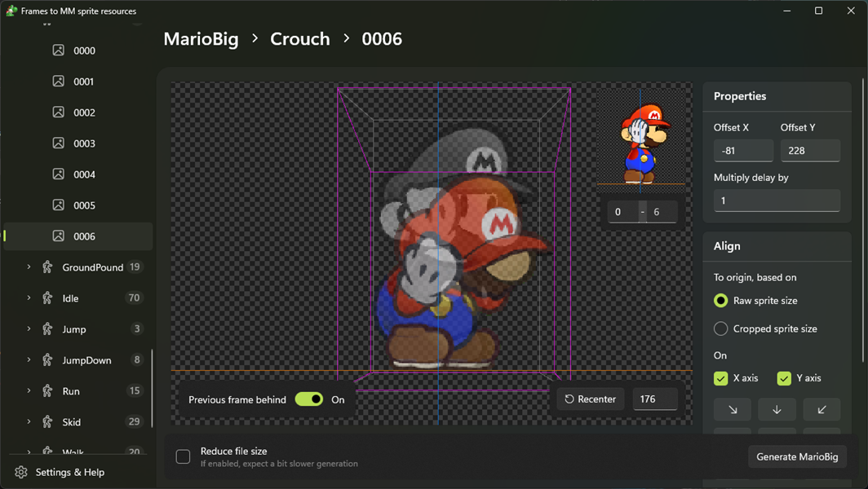868x489 pixels.
Task: Click the image icon of frame 0003
Action: [58, 143]
